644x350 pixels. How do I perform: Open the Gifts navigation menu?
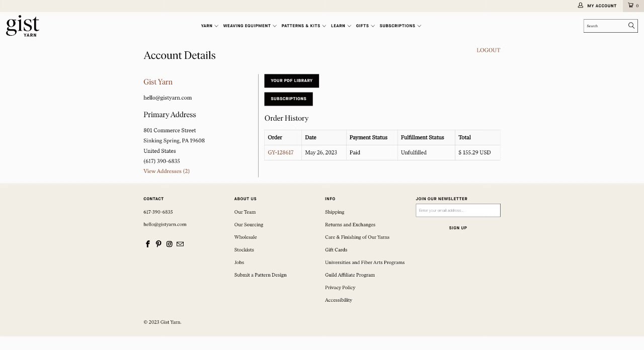pos(365,26)
